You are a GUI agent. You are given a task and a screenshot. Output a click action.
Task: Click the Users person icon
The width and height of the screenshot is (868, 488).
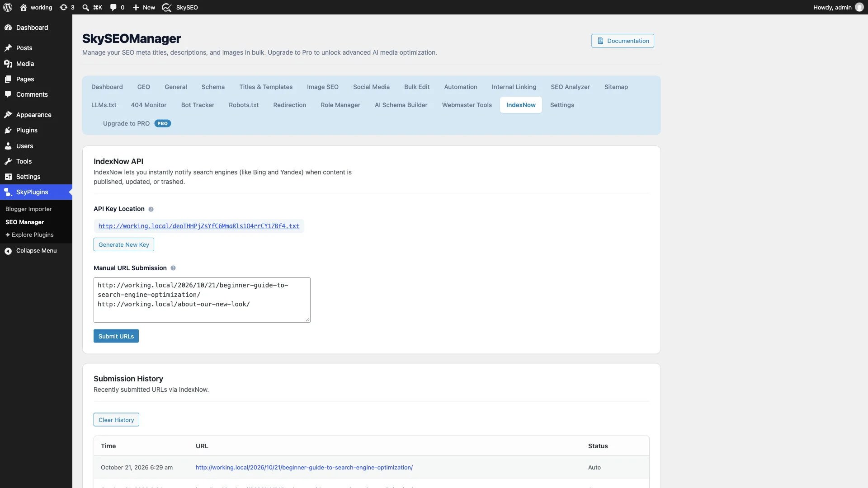[x=8, y=146]
